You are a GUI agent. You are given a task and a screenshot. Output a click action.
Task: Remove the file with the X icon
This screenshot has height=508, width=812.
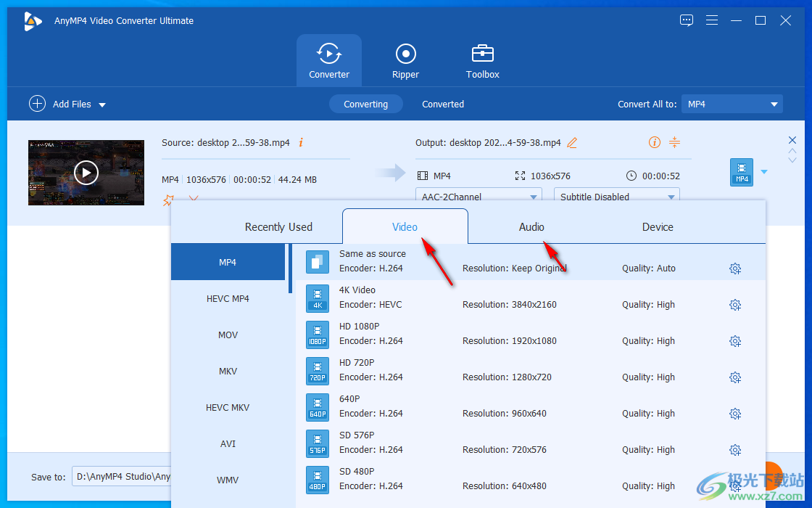pyautogui.click(x=792, y=140)
